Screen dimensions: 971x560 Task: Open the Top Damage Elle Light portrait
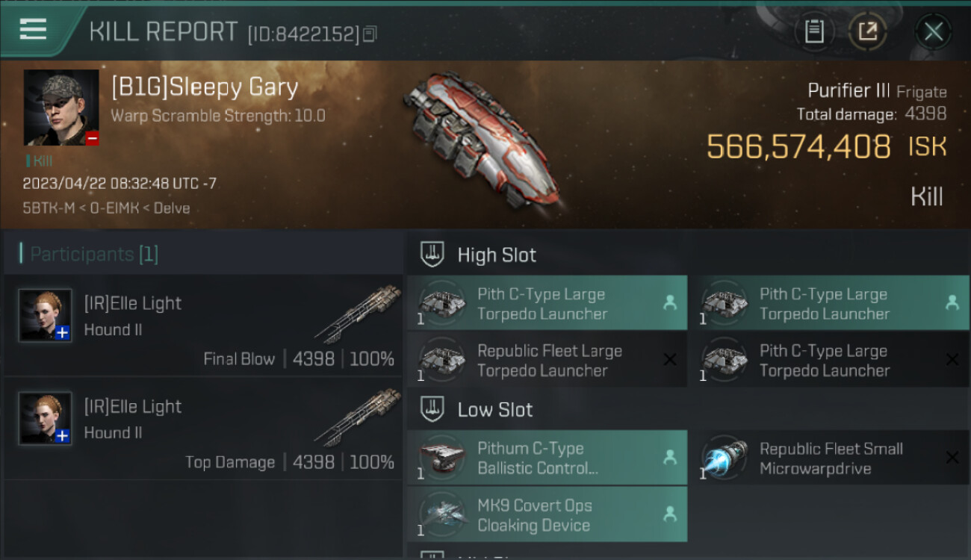tap(46, 418)
